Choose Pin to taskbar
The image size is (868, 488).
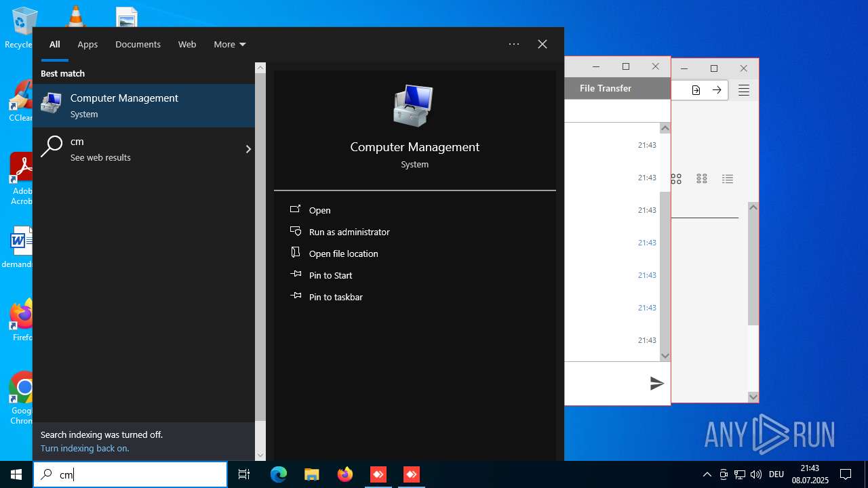click(x=336, y=297)
